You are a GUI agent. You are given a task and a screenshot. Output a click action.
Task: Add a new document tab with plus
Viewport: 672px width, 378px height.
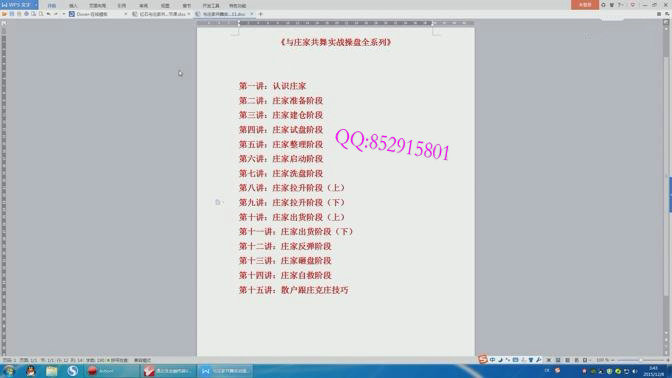coord(260,14)
